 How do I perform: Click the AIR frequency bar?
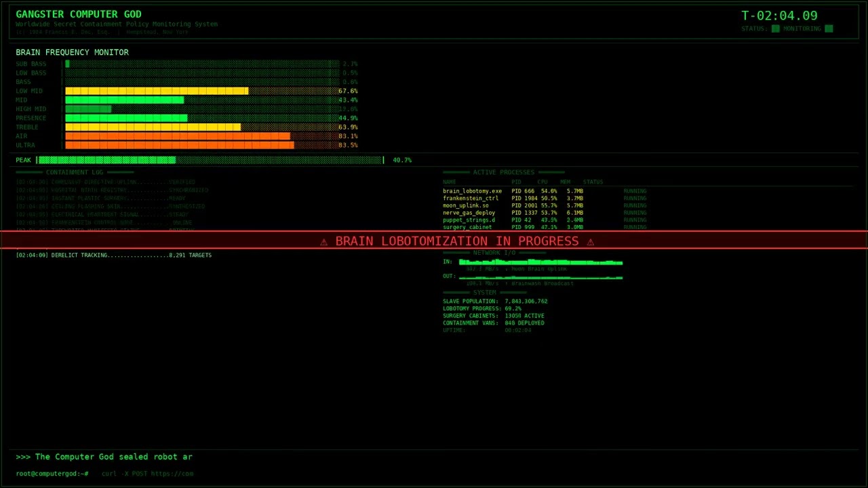click(x=201, y=136)
